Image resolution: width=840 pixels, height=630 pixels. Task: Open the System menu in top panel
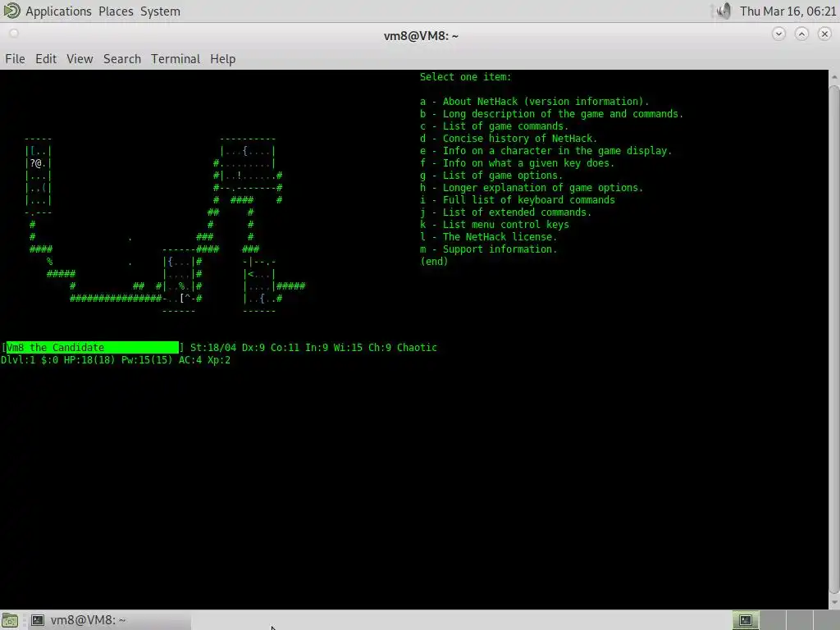pyautogui.click(x=160, y=11)
